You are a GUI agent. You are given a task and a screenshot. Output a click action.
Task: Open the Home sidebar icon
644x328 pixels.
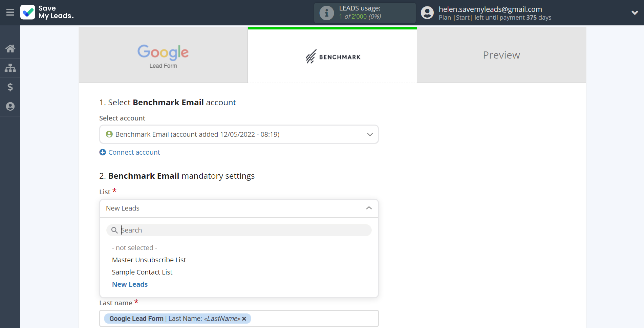tap(10, 48)
